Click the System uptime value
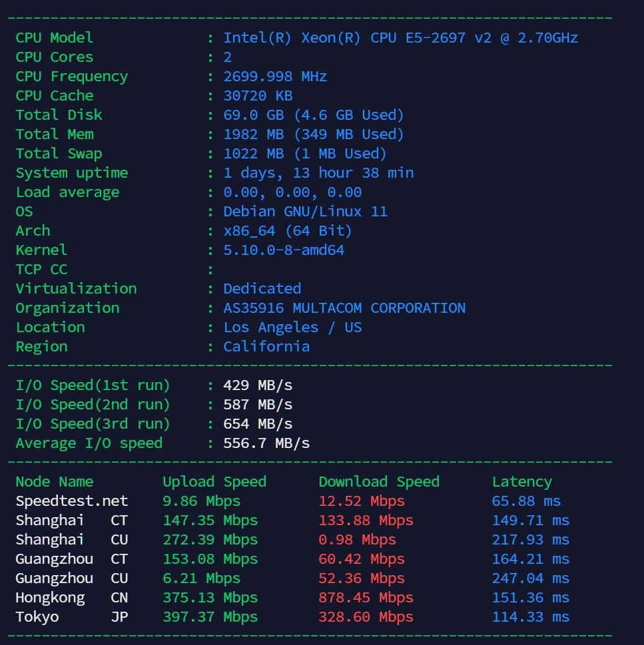Viewport: 644px width, 645px height. click(x=318, y=173)
